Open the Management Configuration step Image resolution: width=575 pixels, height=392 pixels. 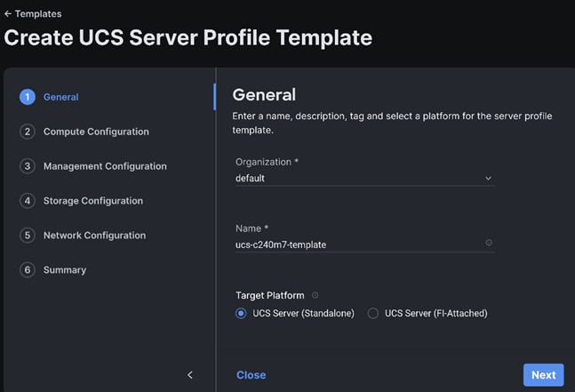click(93, 166)
